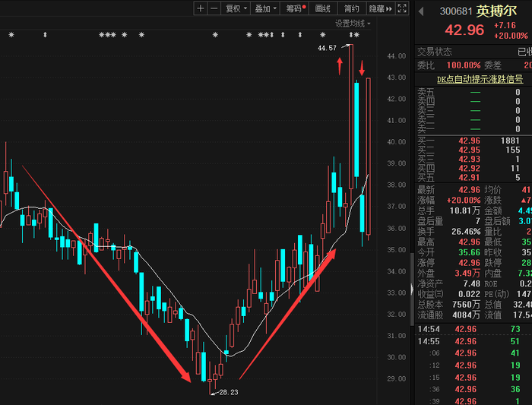The width and height of the screenshot is (532, 405).
Task: Open the 叠加 overlay dropdown
Action: click(x=265, y=8)
